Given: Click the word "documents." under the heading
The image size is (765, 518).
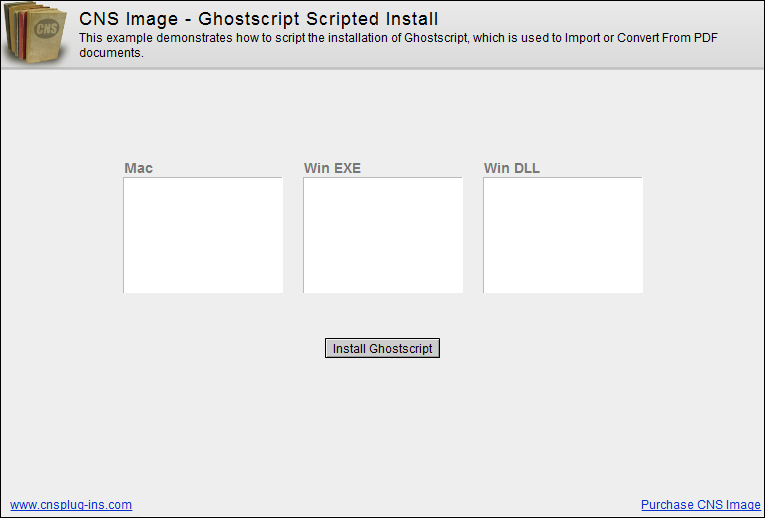Looking at the screenshot, I should pyautogui.click(x=112, y=53).
